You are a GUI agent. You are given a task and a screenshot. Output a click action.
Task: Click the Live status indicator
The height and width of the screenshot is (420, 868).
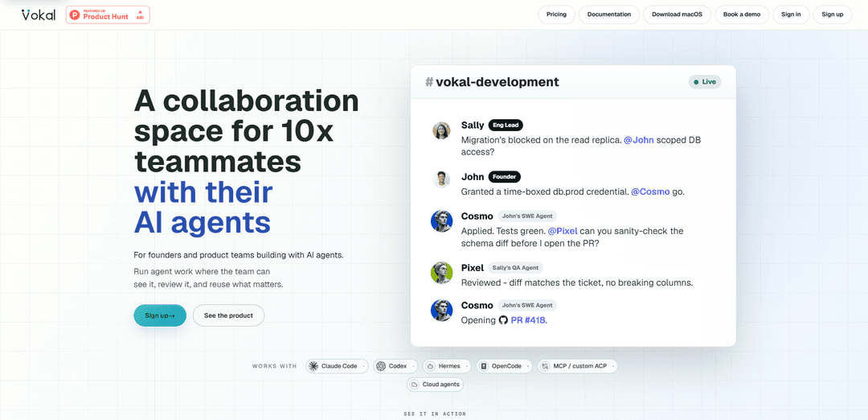click(705, 82)
